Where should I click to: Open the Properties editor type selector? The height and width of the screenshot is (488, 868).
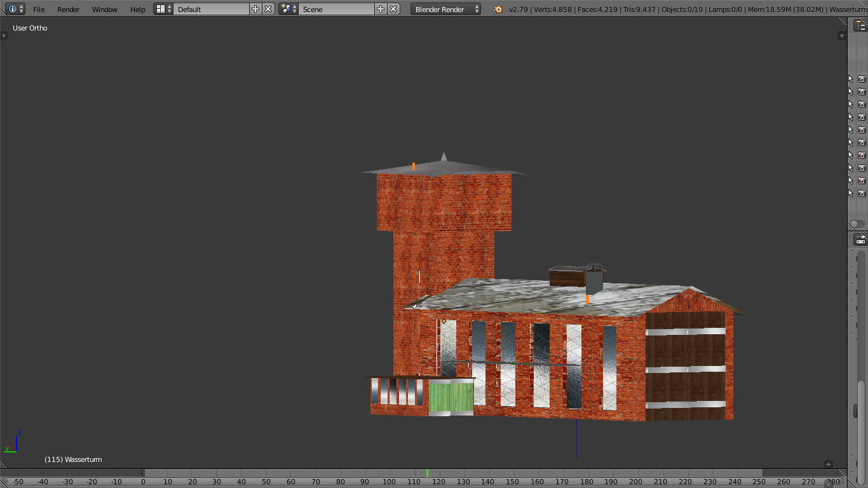[860, 240]
